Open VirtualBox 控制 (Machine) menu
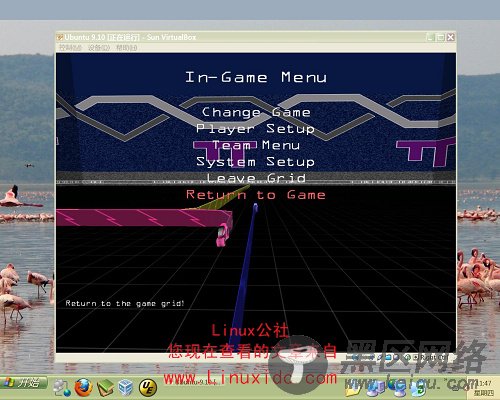 [70, 48]
